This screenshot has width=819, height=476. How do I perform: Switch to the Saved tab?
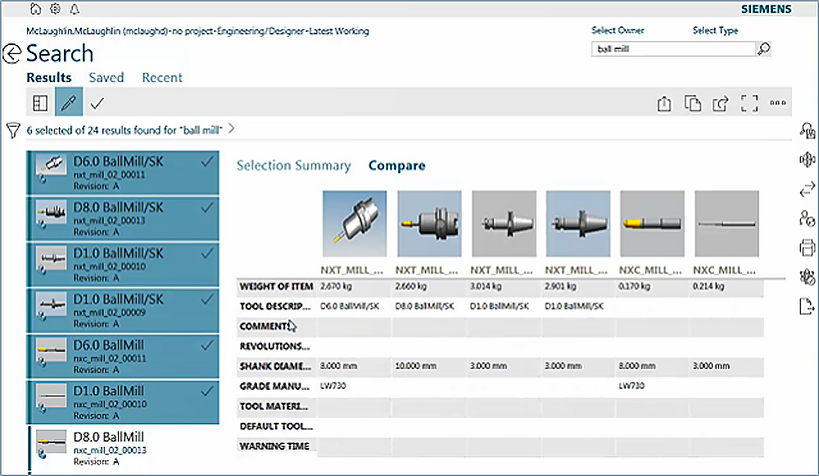pyautogui.click(x=106, y=77)
